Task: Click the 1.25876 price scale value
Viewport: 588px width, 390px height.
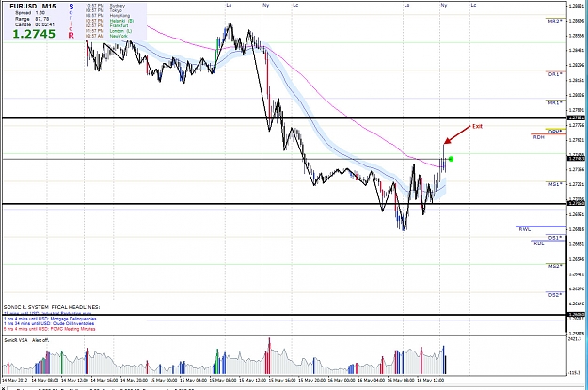Action: [x=577, y=333]
